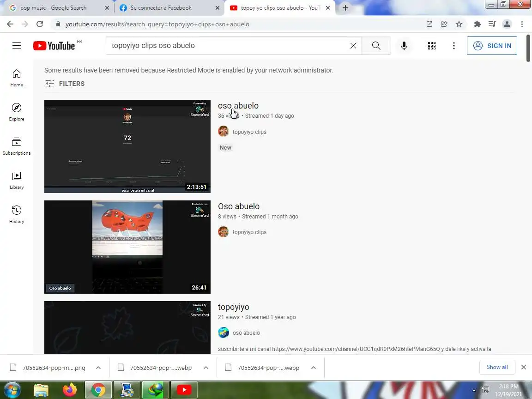The image size is (532, 399).
Task: Open the YouTube app taskbar icon
Action: (x=184, y=390)
